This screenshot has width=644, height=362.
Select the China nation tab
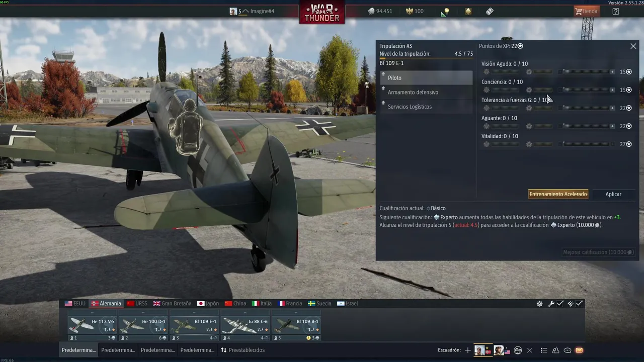tap(235, 304)
